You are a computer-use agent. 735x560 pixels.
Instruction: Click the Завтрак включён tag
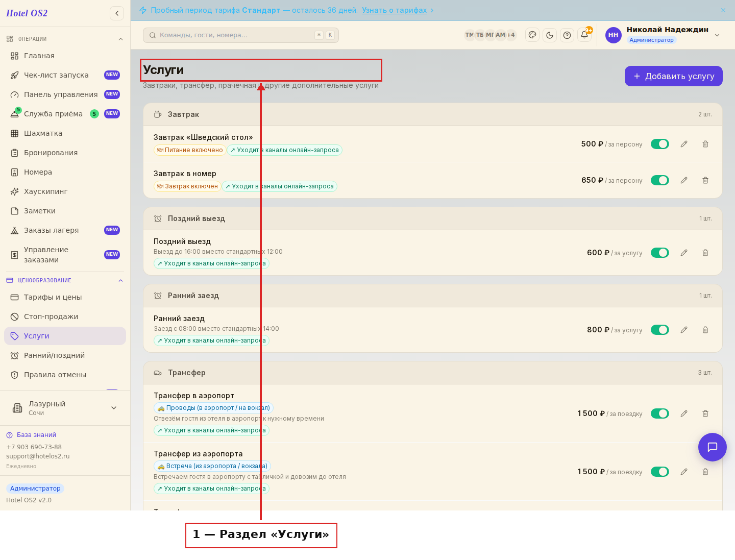tap(187, 186)
